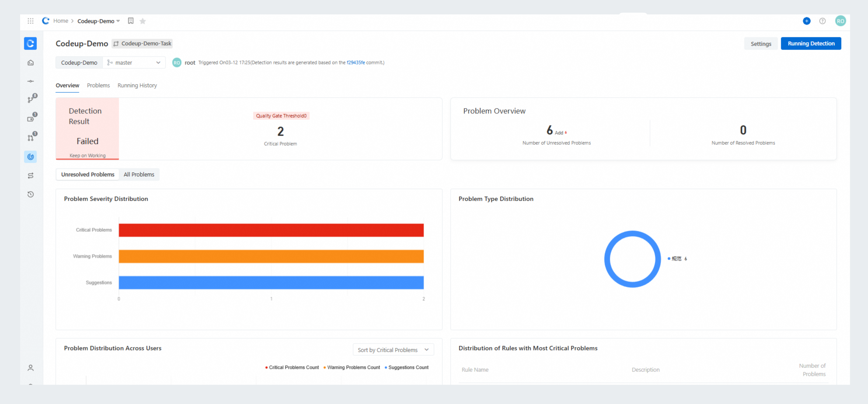Open the Running History tab

tap(137, 86)
